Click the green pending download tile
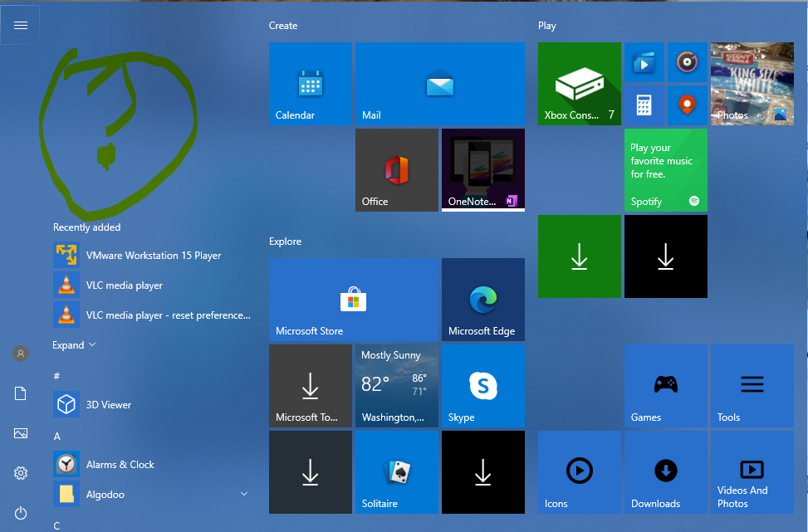 (579, 256)
